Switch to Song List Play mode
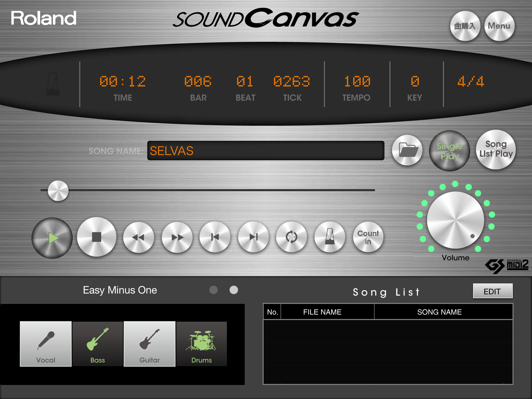This screenshot has height=399, width=532. [x=496, y=150]
